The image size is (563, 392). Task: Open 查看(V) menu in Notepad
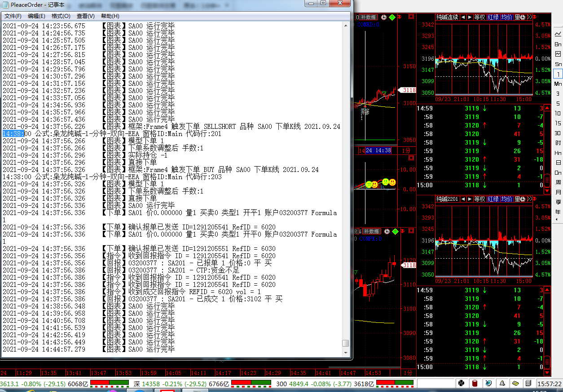[85, 16]
